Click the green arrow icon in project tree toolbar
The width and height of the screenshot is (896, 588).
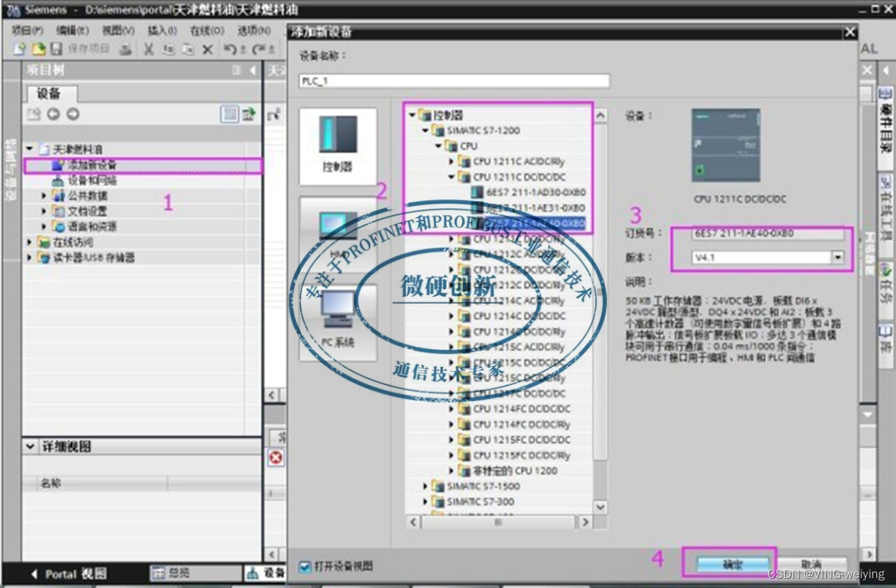[249, 114]
